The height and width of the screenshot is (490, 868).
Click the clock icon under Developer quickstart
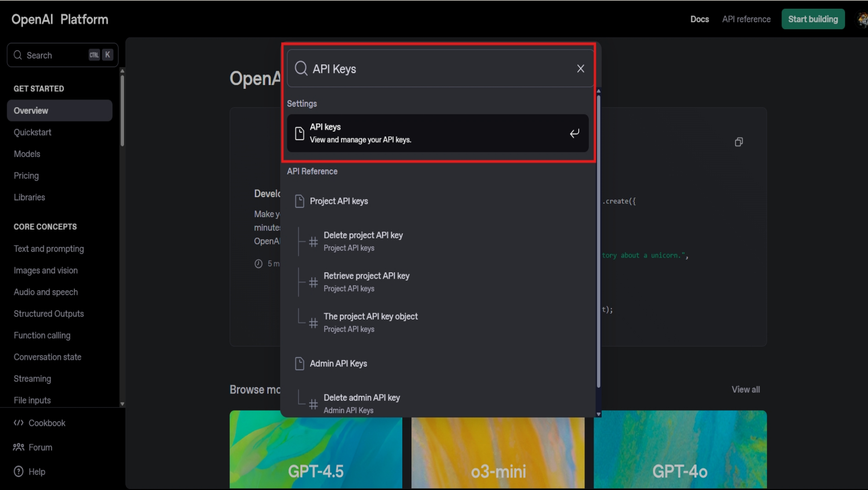tap(259, 264)
